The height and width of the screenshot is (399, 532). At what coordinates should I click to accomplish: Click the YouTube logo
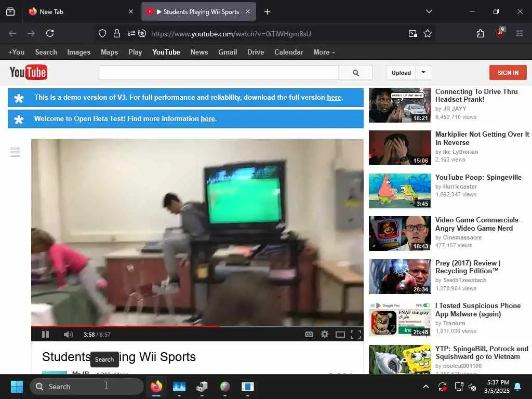pyautogui.click(x=29, y=72)
